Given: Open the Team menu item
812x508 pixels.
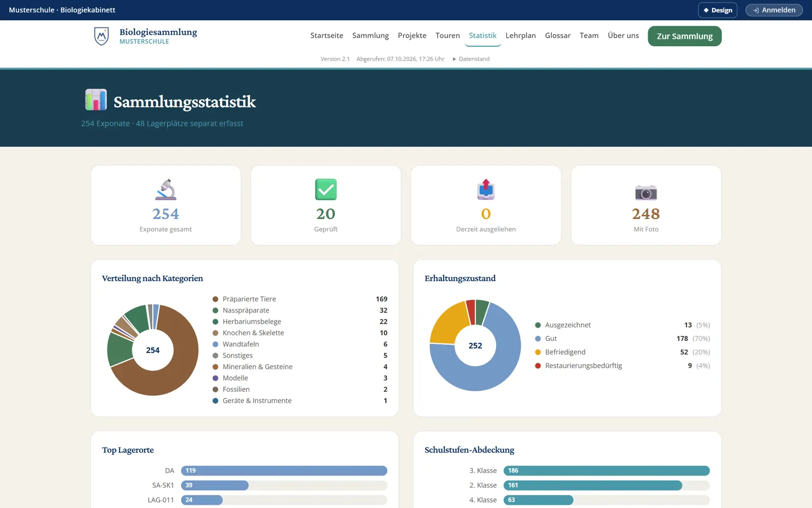Looking at the screenshot, I should coord(589,36).
